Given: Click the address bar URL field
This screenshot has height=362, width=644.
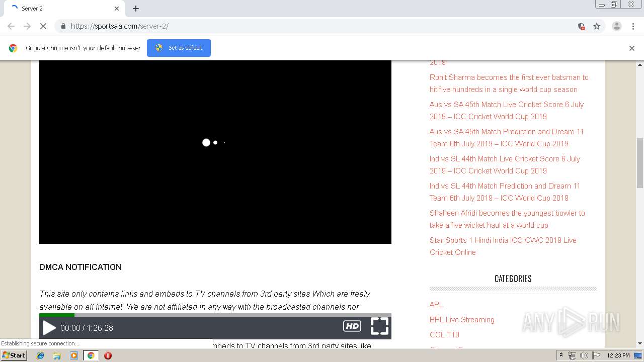Looking at the screenshot, I should (x=322, y=26).
